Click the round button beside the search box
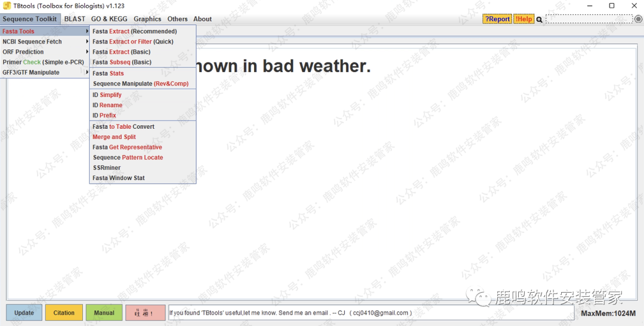 pyautogui.click(x=638, y=19)
